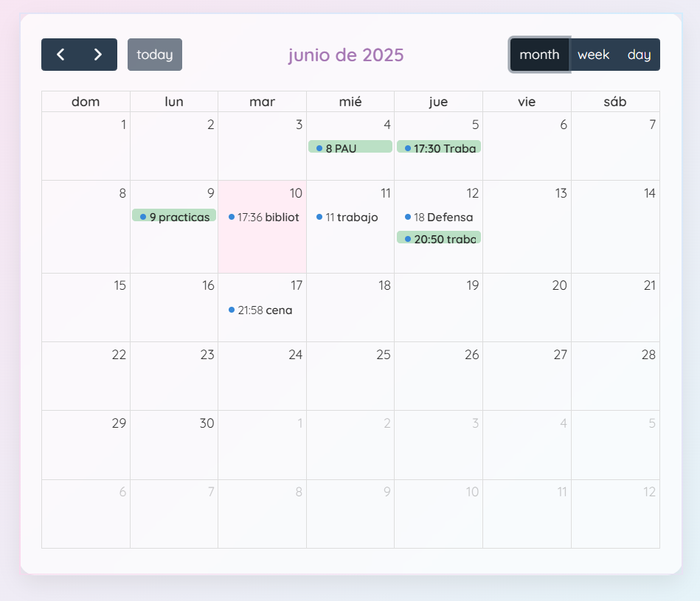Open the '9 practicas' event

tap(174, 216)
